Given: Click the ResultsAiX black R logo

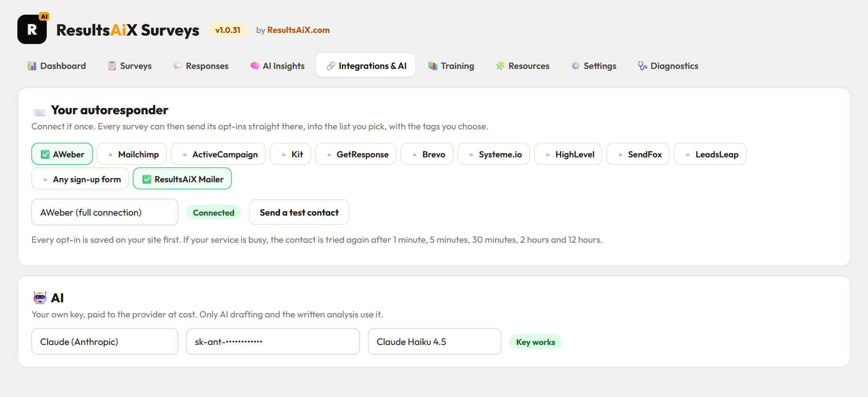Looking at the screenshot, I should [x=32, y=29].
